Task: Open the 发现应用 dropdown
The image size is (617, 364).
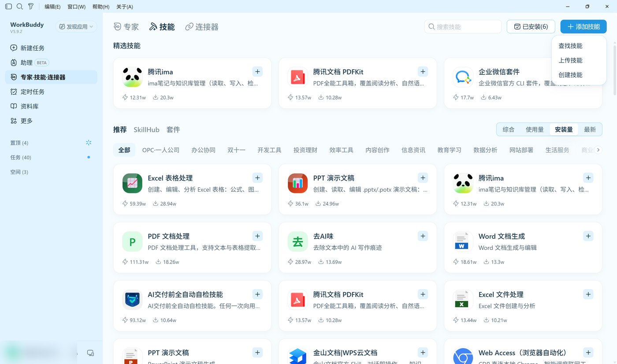Action: [x=76, y=27]
